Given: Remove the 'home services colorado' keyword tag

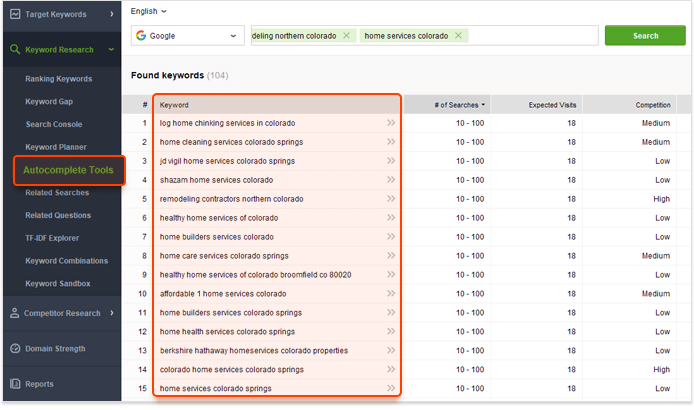Looking at the screenshot, I should point(459,36).
